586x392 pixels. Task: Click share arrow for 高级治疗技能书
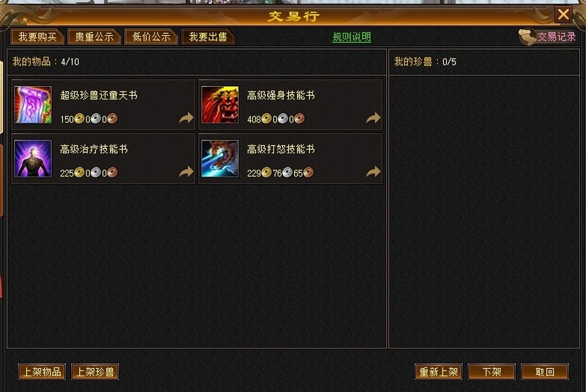pyautogui.click(x=186, y=172)
